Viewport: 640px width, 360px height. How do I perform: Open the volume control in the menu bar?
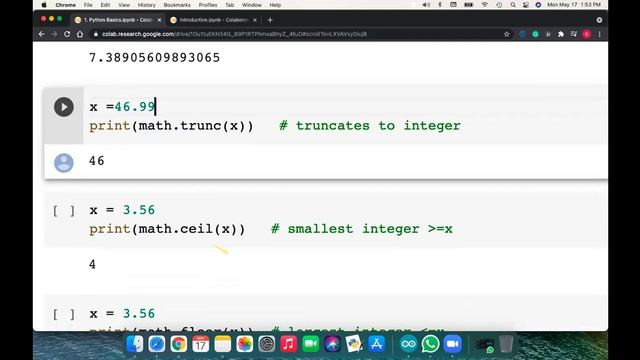426,5
